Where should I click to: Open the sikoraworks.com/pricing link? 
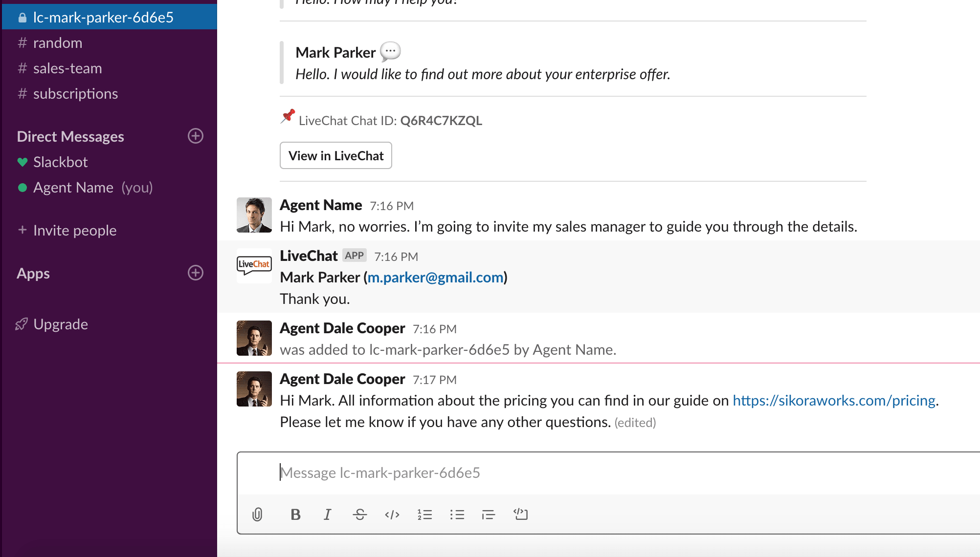[834, 400]
